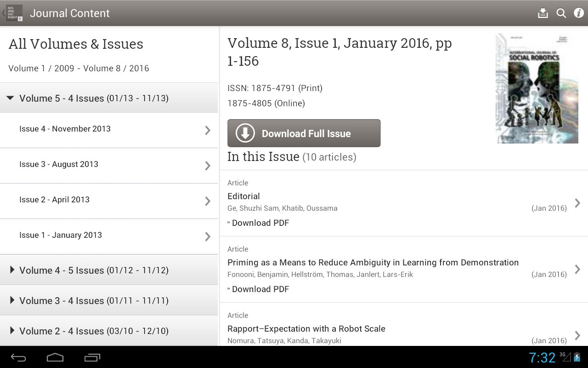This screenshot has height=368, width=588.
Task: Click the chevron next to Editorial article
Action: click(577, 203)
